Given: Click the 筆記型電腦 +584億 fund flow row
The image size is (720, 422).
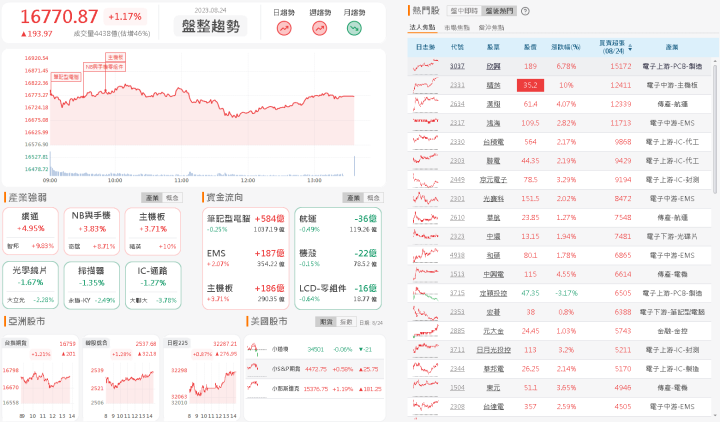Looking at the screenshot, I should pyautogui.click(x=246, y=223).
